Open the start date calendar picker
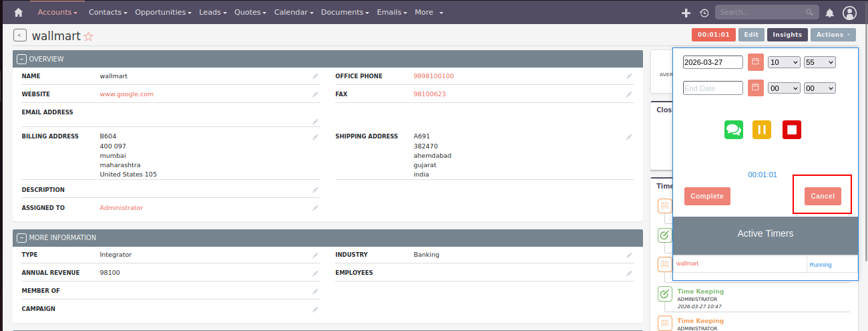This screenshot has height=331, width=868. click(756, 62)
